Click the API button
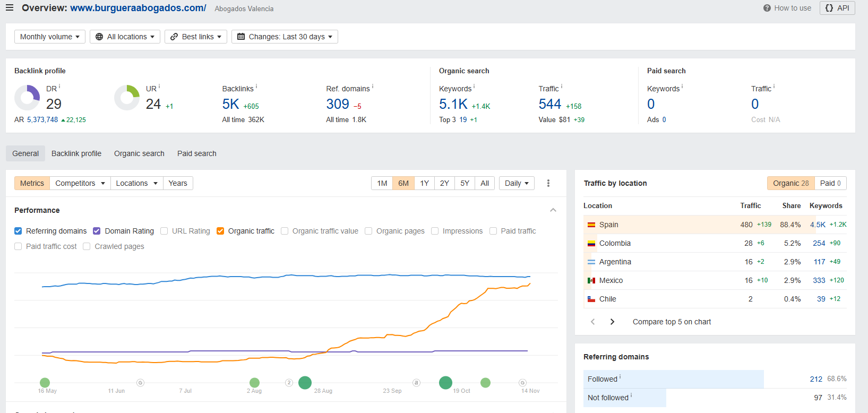Screen dimensions: 868x413 (x=837, y=8)
